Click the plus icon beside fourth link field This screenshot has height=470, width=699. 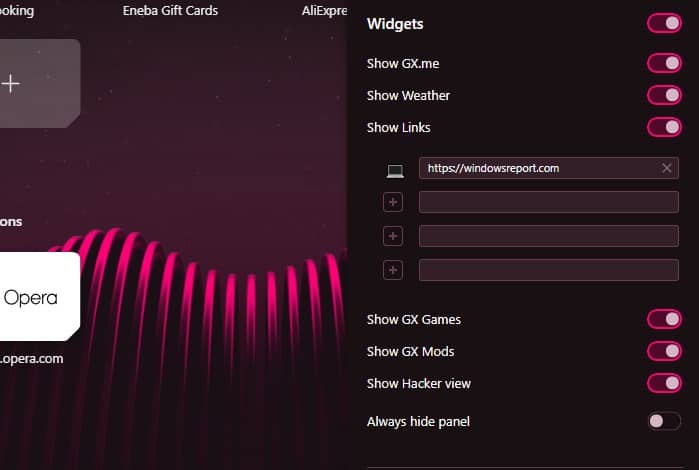click(393, 270)
